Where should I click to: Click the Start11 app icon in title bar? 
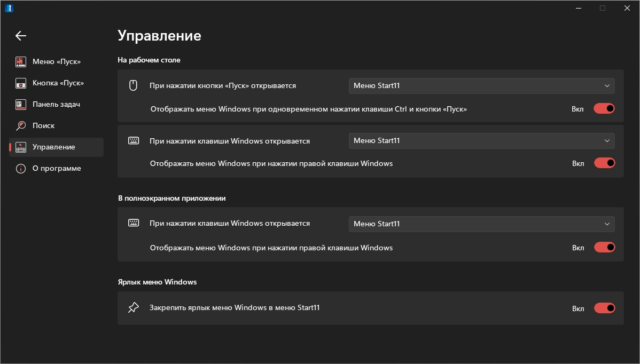coord(9,8)
